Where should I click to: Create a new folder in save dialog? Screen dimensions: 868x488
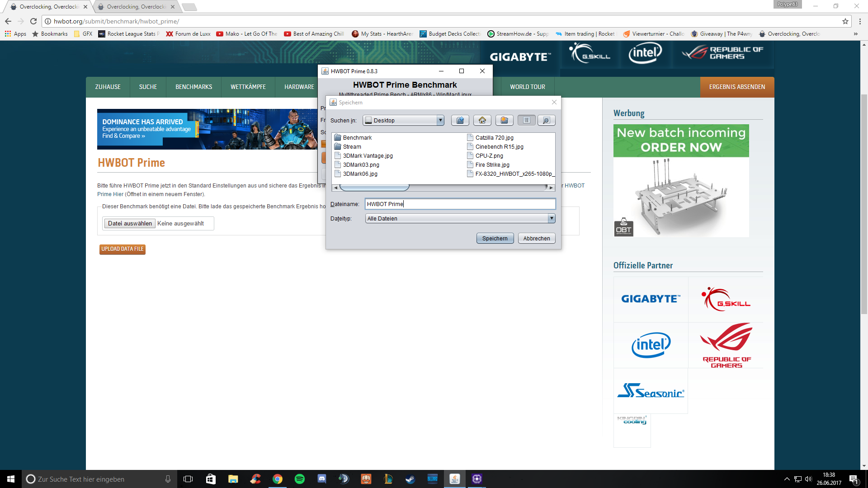[504, 120]
